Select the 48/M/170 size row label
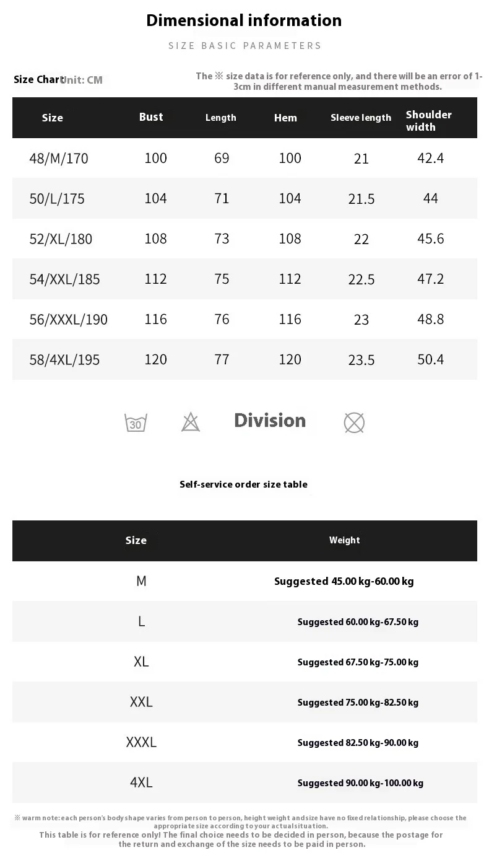The image size is (489, 868). [59, 159]
